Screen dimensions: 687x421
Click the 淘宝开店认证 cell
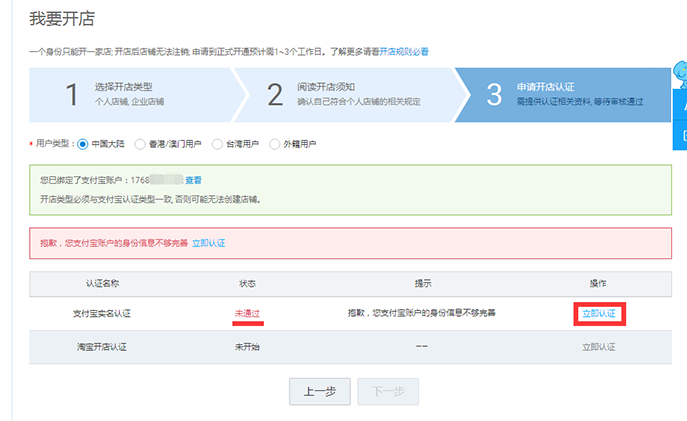click(x=102, y=347)
